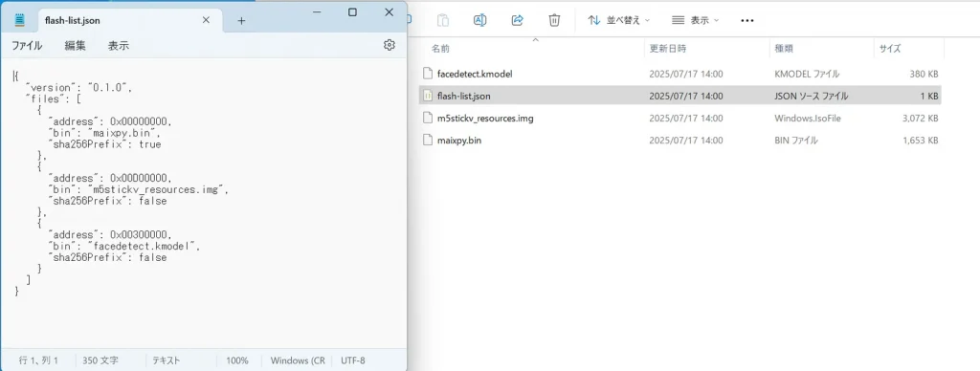Select flash-list.json in Explorer list
Viewport: 980px width, 371px height.
click(680, 97)
